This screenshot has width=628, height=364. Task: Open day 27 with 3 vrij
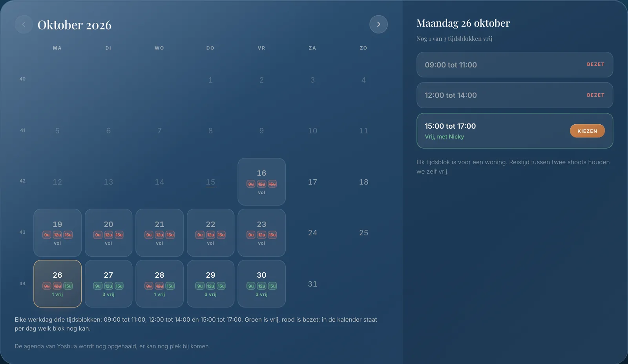[108, 284]
